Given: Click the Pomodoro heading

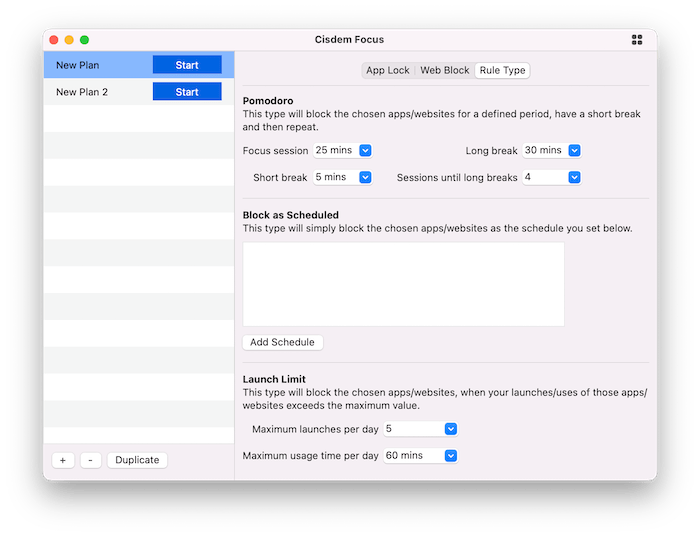Looking at the screenshot, I should (268, 101).
